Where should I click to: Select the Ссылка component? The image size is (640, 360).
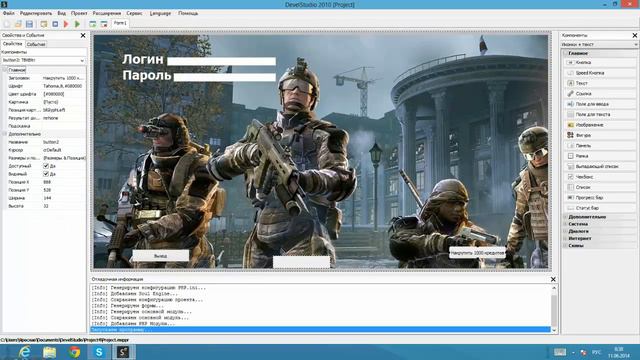(600, 93)
